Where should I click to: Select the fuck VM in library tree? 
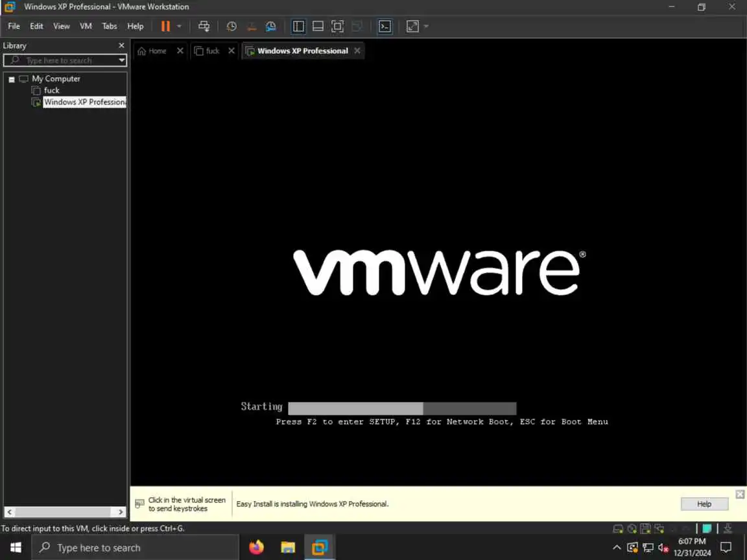(51, 91)
